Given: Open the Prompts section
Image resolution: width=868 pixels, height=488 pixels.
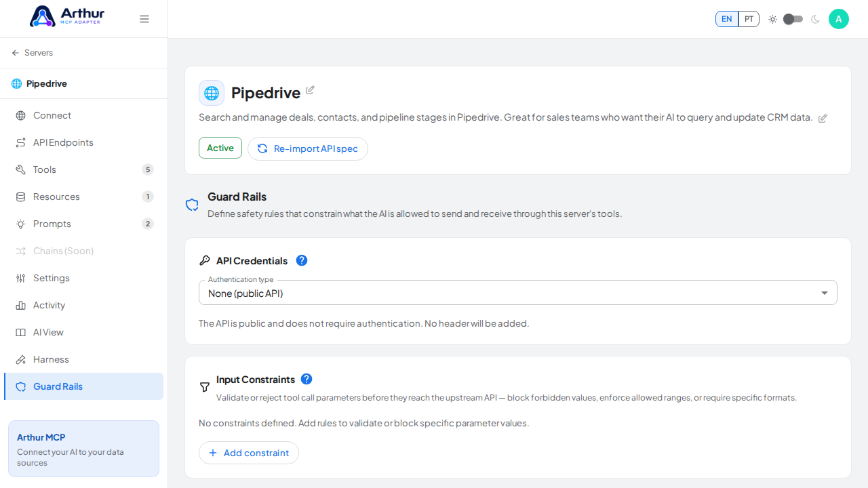Looking at the screenshot, I should click(84, 224).
